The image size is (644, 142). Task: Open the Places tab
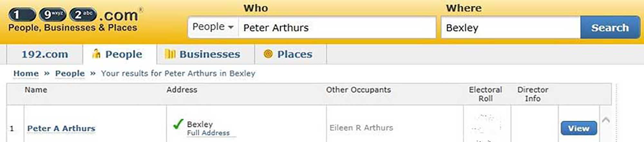(294, 54)
